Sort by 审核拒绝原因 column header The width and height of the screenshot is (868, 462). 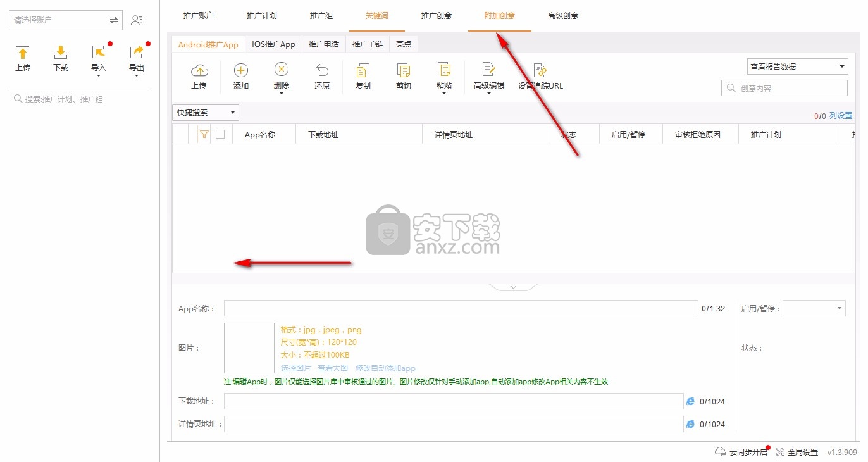700,134
